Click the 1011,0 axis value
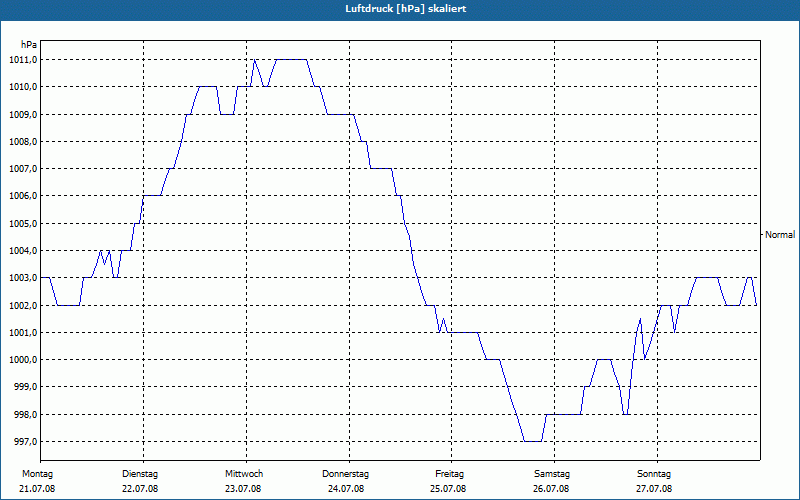The image size is (800, 500). [x=23, y=60]
